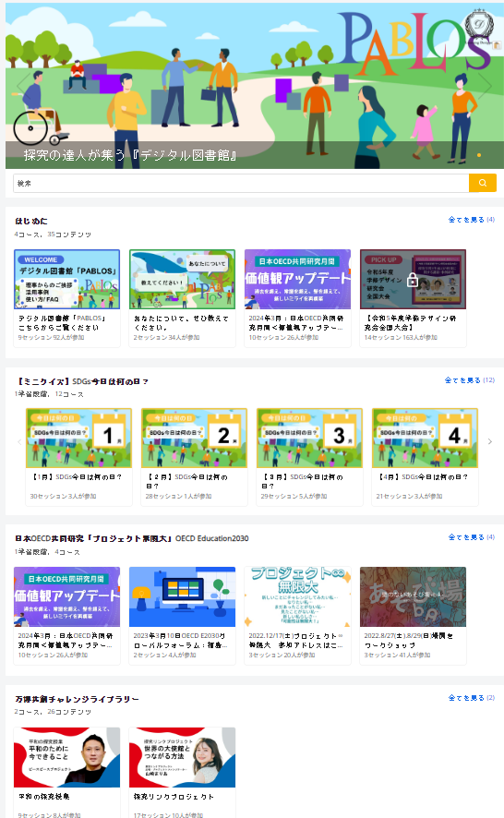Screen dimensions: 504x818
Task: Open the あそび場 card thumbnail
Action: point(413,596)
